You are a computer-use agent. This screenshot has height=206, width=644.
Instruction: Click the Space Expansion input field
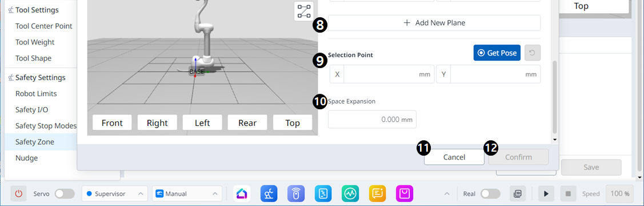point(372,119)
